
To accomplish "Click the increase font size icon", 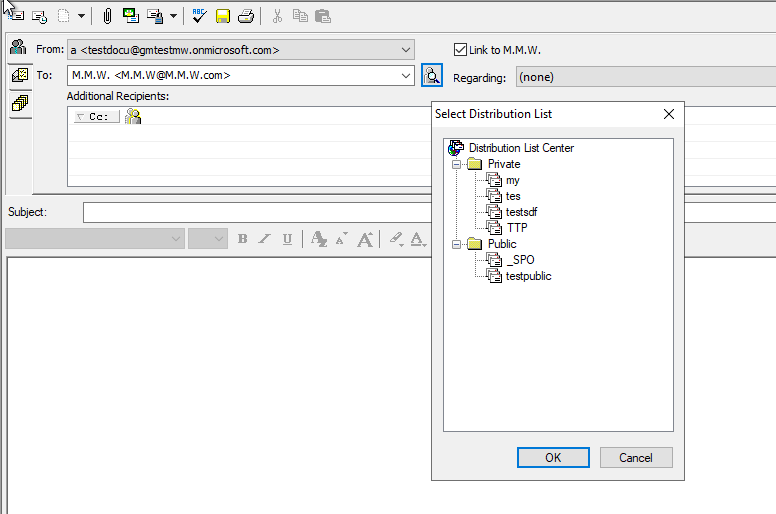I will [365, 239].
